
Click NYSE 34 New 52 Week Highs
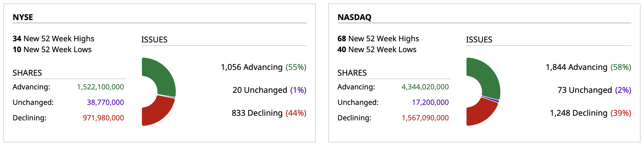pyautogui.click(x=53, y=38)
